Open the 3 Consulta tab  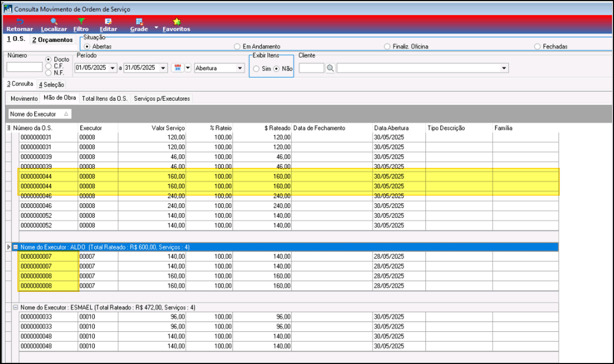click(x=20, y=84)
